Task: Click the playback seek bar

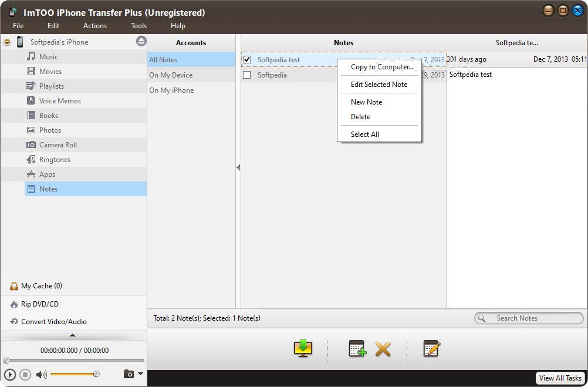Action: point(75,361)
